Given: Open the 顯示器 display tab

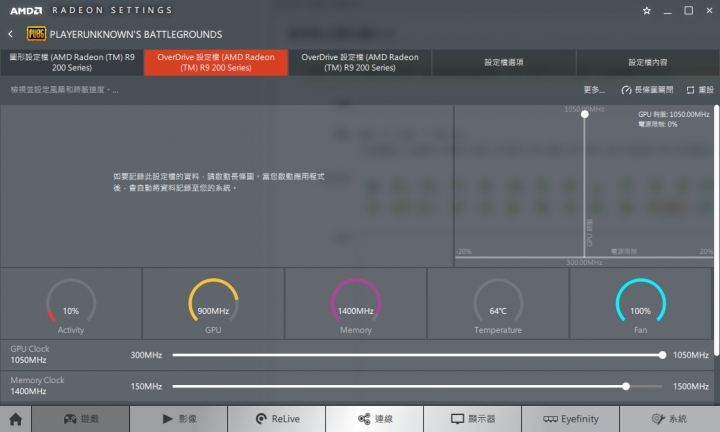Looking at the screenshot, I should pos(472,419).
